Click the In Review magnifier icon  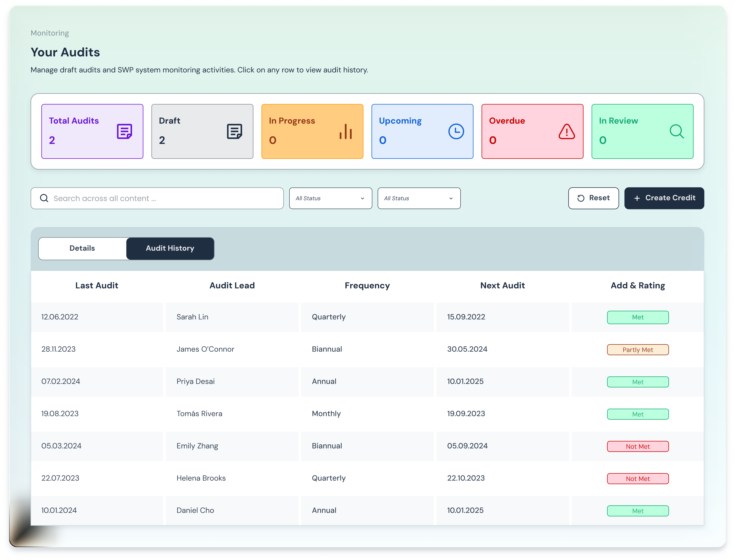click(677, 131)
